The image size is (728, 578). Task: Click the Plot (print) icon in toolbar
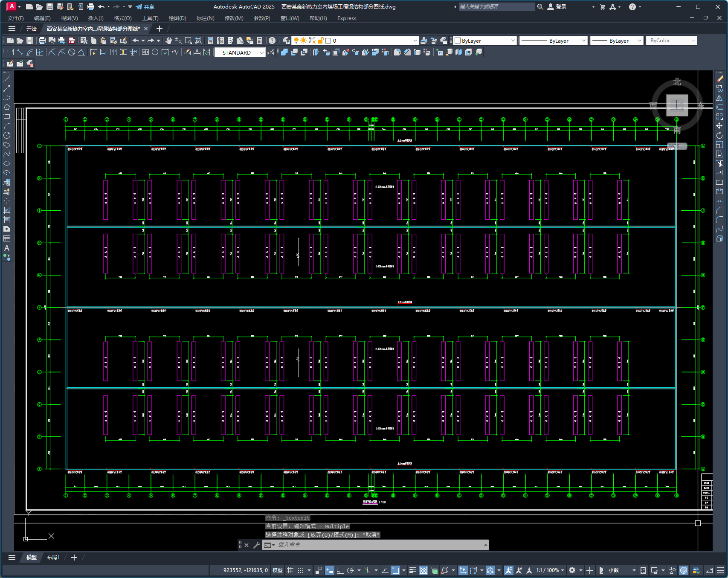click(x=42, y=41)
